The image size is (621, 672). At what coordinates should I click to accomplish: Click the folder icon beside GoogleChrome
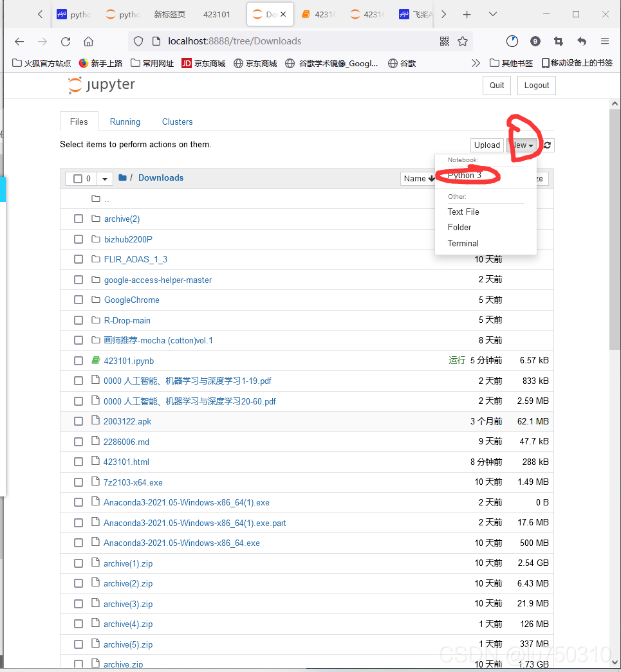click(x=96, y=300)
